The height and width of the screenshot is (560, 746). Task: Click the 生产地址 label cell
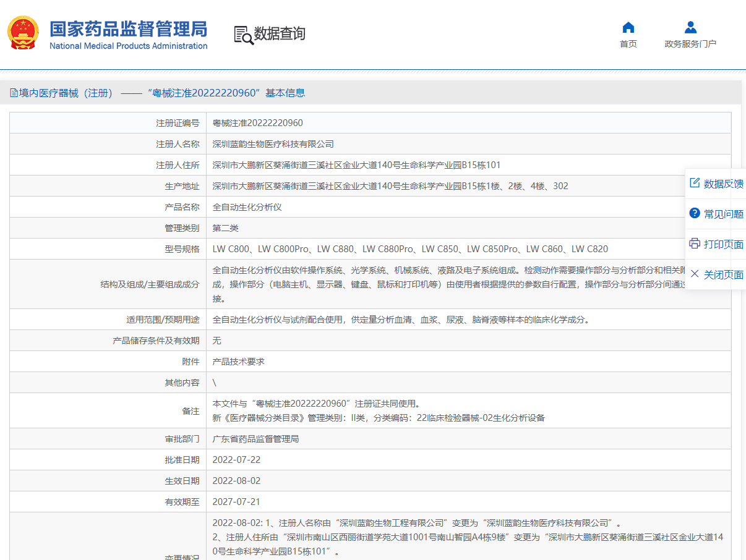pos(108,186)
